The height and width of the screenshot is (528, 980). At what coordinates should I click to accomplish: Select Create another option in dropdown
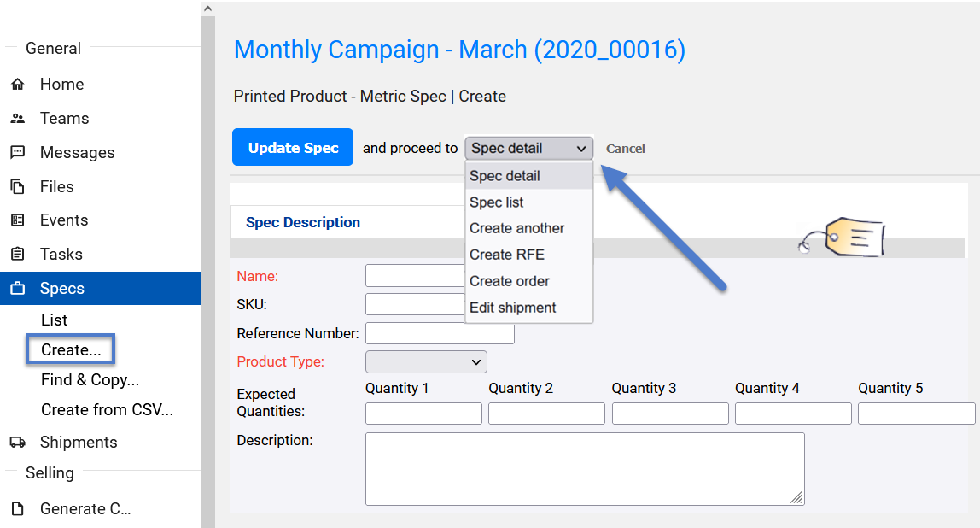(528, 228)
